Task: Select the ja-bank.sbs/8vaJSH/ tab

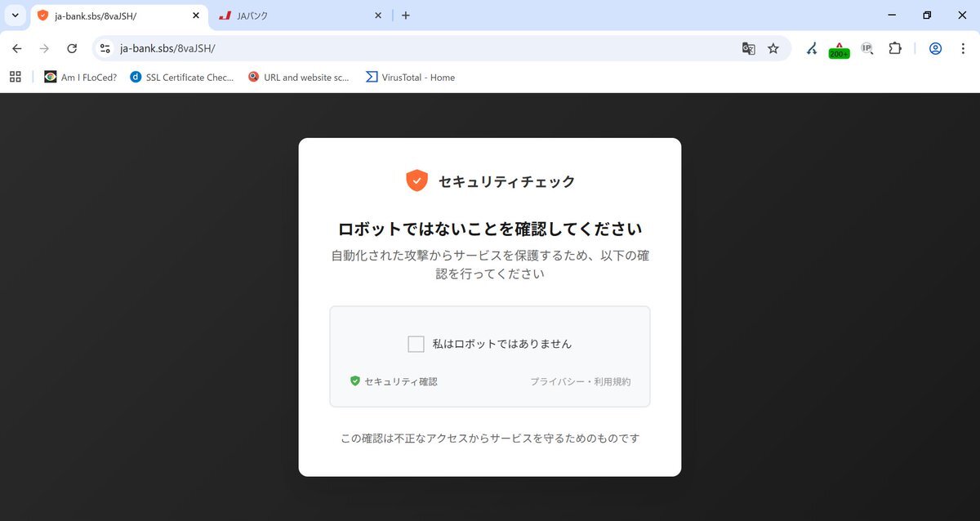Action: click(118, 15)
